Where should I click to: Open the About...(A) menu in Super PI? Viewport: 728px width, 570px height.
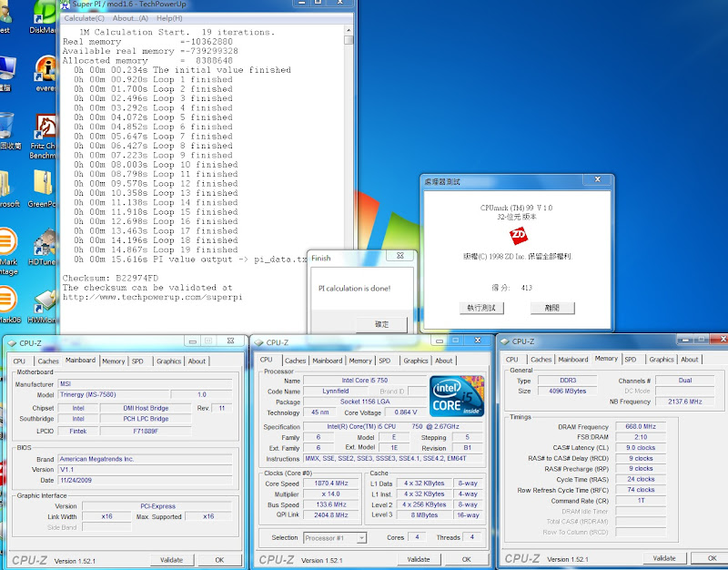coord(130,18)
